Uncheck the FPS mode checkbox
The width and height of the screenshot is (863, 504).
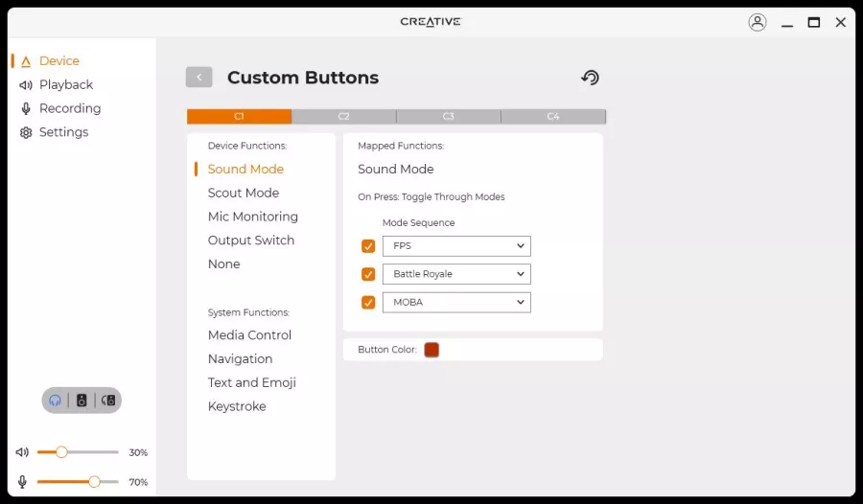tap(368, 246)
